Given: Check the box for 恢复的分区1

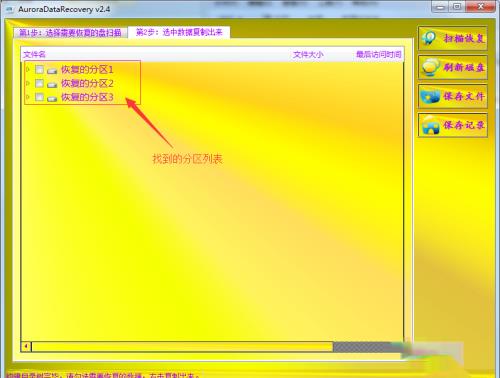Looking at the screenshot, I should [x=39, y=69].
